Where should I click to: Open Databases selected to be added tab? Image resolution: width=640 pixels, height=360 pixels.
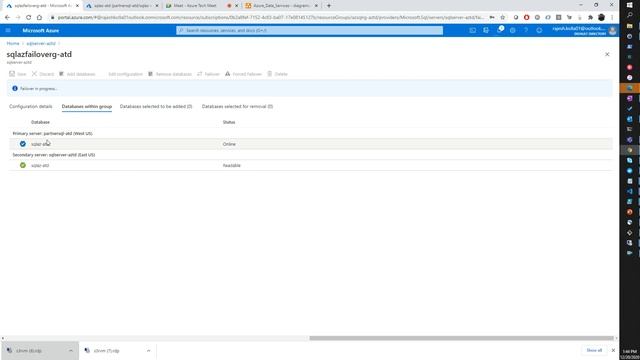pos(156,107)
